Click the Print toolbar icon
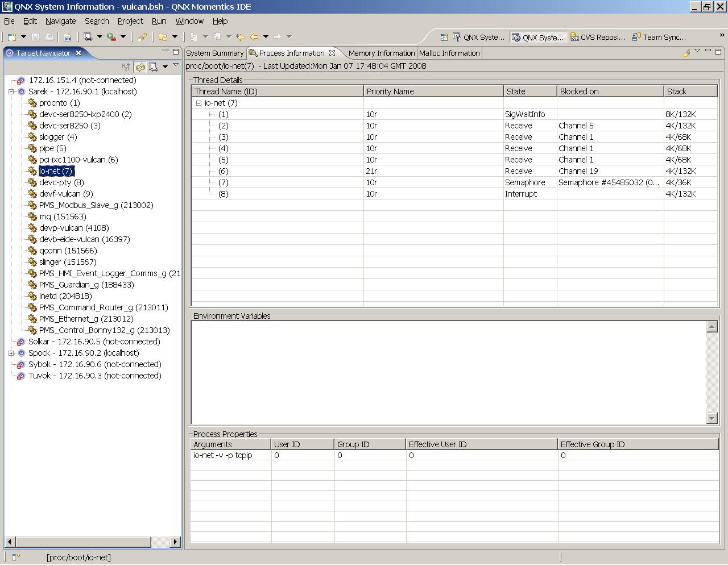Viewport: 728px width, 566px height. (x=49, y=37)
